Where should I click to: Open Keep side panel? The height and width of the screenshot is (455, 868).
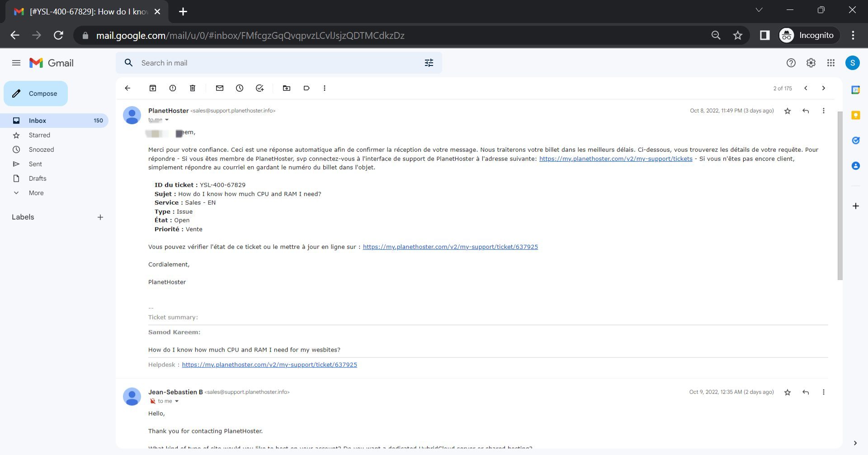point(856,115)
